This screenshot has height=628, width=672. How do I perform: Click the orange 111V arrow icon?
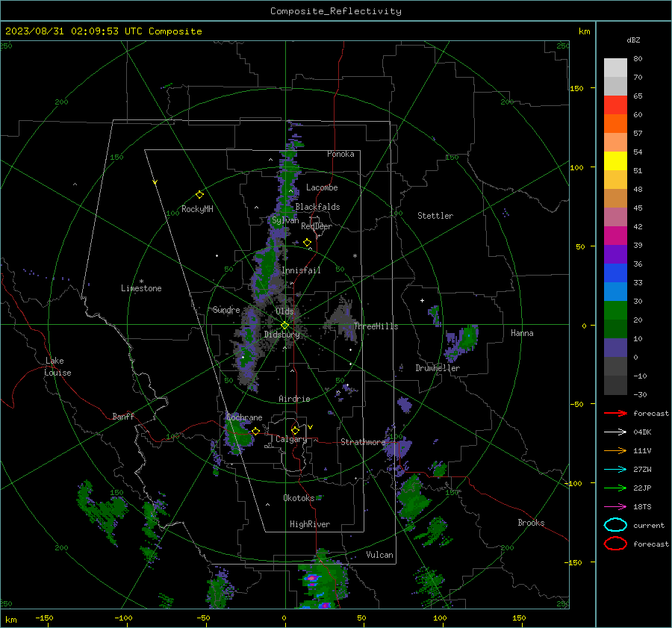[615, 450]
